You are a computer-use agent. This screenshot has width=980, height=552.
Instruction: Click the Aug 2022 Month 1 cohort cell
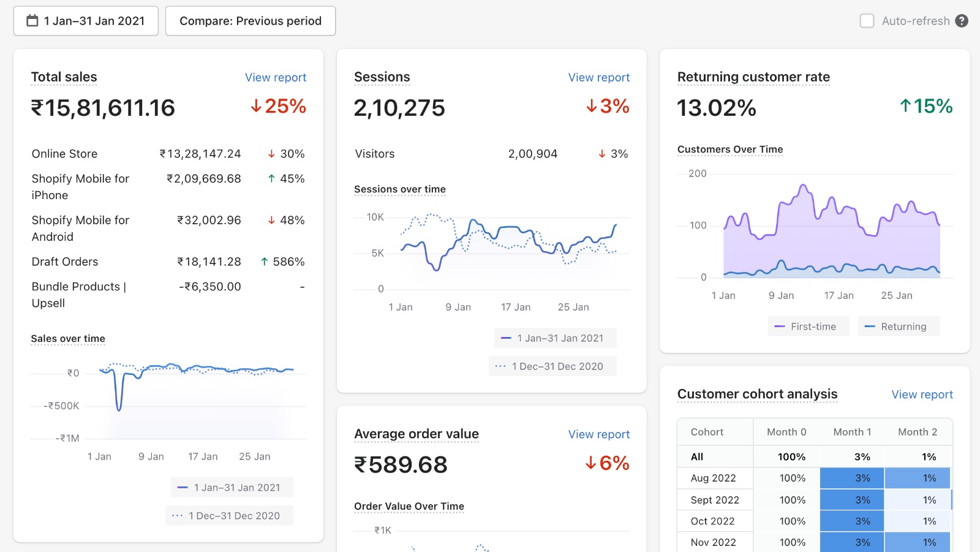pos(851,478)
